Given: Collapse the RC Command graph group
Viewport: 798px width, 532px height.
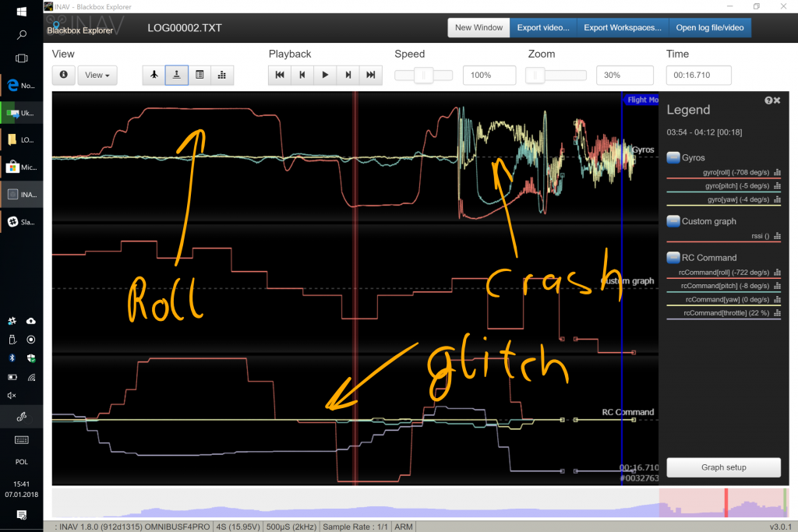Looking at the screenshot, I should coord(673,258).
